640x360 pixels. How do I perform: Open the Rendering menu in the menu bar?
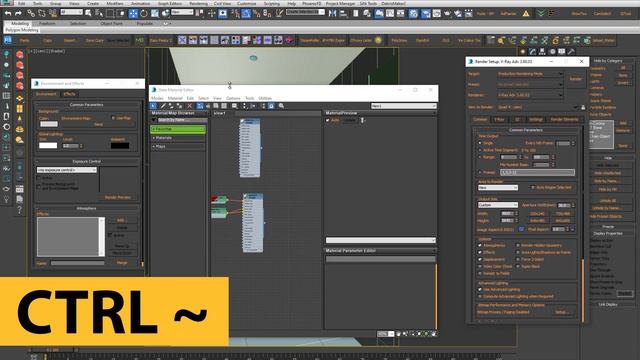[x=198, y=3]
